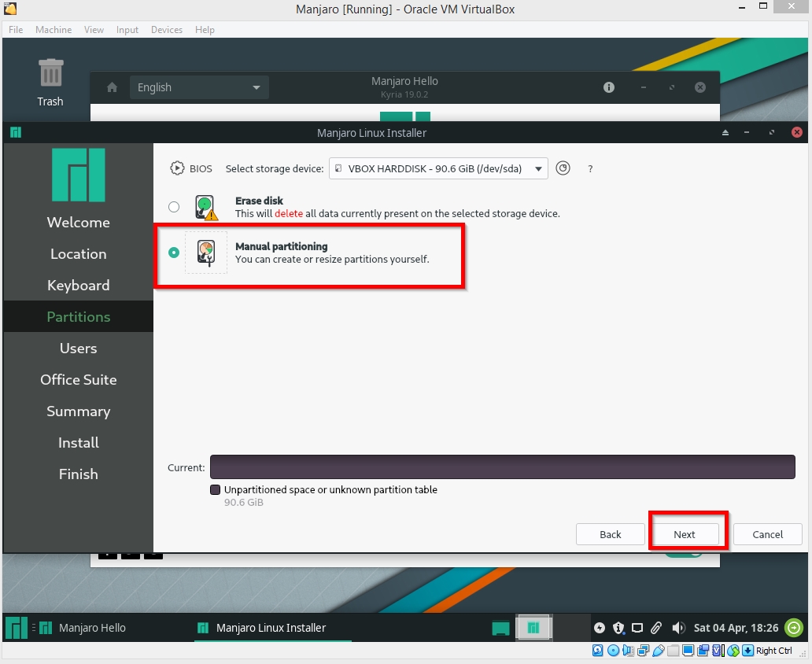This screenshot has height=664, width=812.
Task: Open the Office Suite step in the sidebar
Action: coord(78,380)
